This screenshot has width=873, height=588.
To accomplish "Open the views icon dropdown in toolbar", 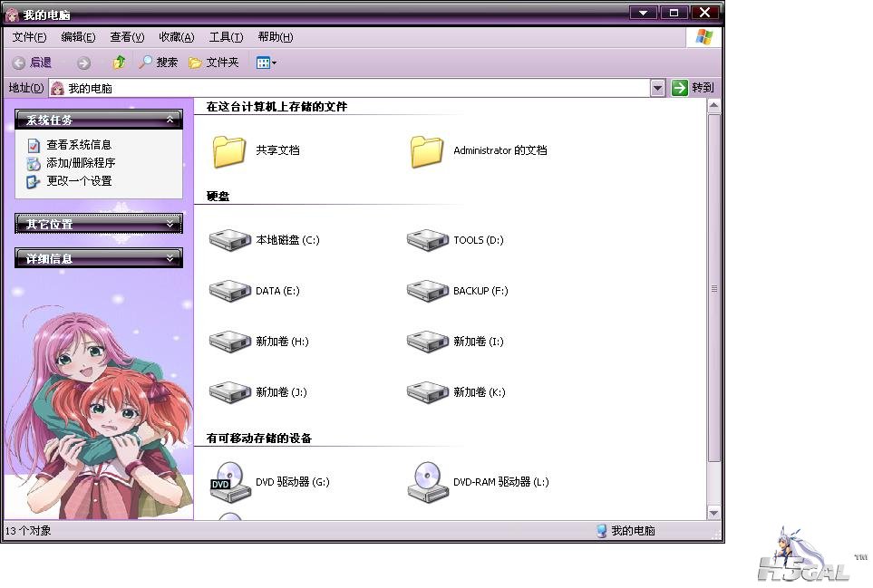I will [266, 63].
